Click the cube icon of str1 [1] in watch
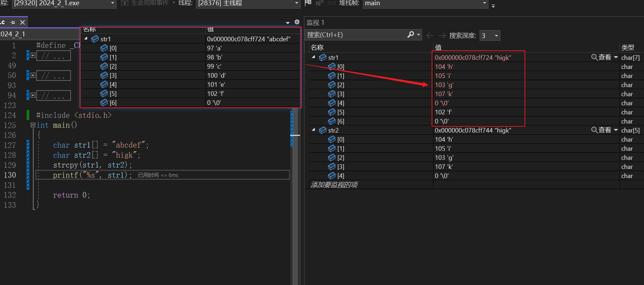The height and width of the screenshot is (285, 644). tap(332, 76)
